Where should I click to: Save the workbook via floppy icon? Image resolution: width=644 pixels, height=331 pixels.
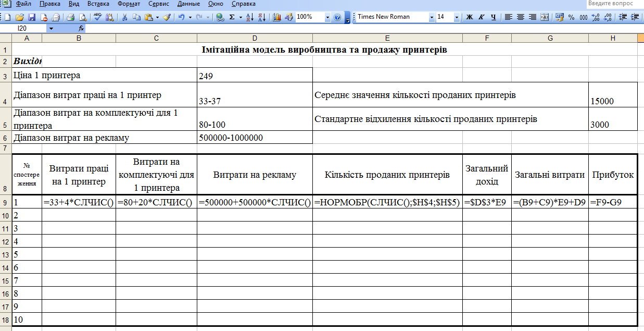coord(32,17)
